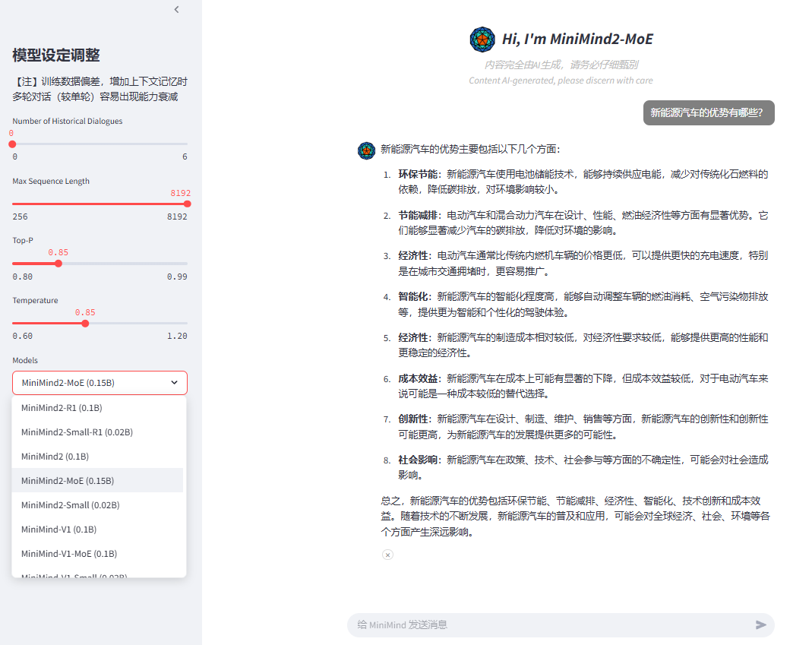Click the 'Temperature' label

coord(35,301)
